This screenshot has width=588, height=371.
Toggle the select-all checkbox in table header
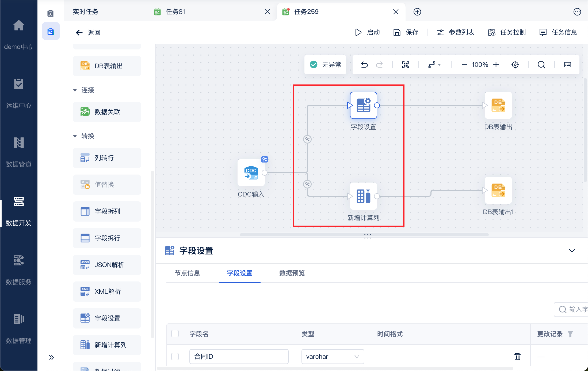175,334
